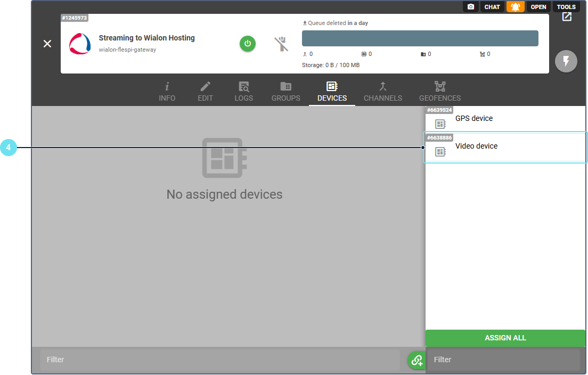Open the INFO tab

point(167,92)
